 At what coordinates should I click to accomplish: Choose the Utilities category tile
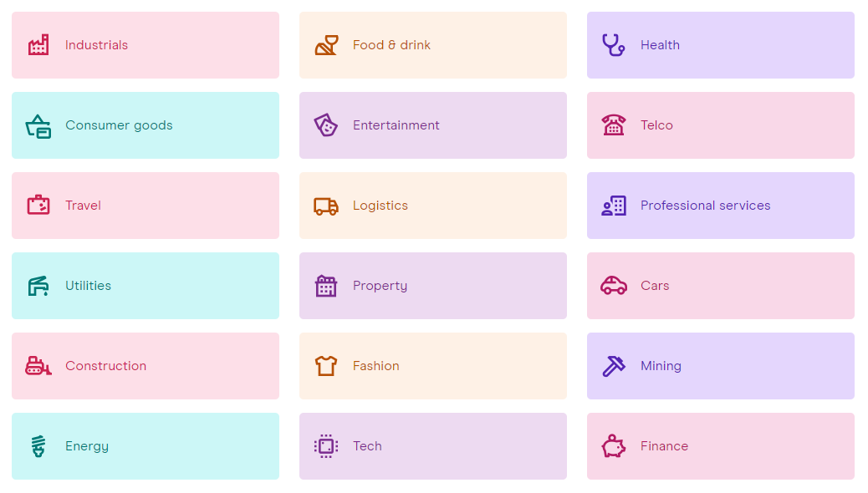pos(146,286)
